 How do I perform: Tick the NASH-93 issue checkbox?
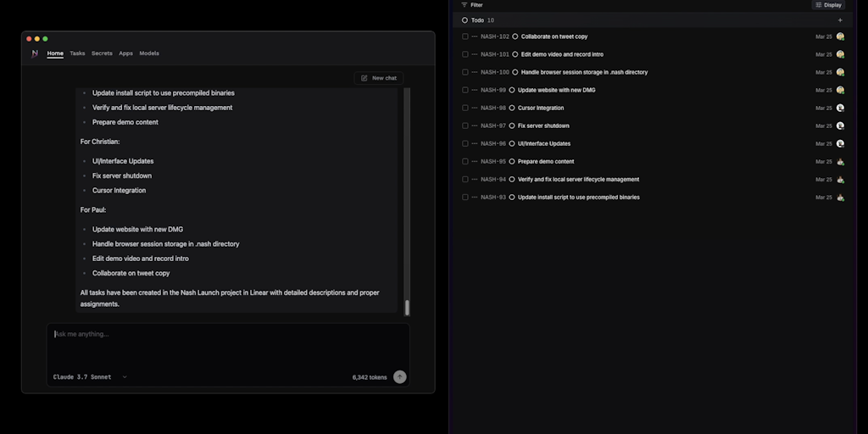pyautogui.click(x=465, y=197)
